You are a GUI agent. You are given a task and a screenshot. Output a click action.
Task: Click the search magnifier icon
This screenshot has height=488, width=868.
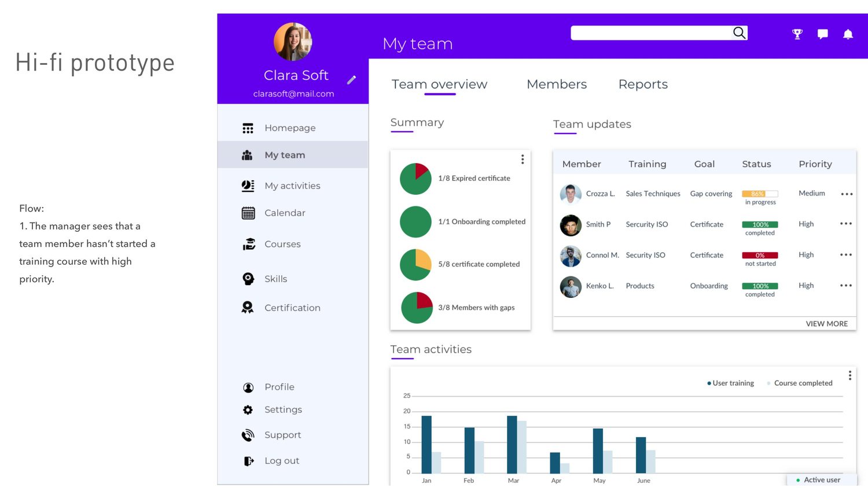tap(739, 33)
